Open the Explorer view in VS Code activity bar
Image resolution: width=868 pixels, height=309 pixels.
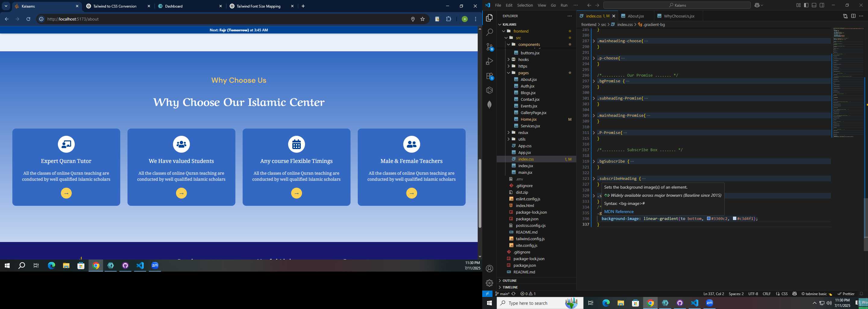489,18
